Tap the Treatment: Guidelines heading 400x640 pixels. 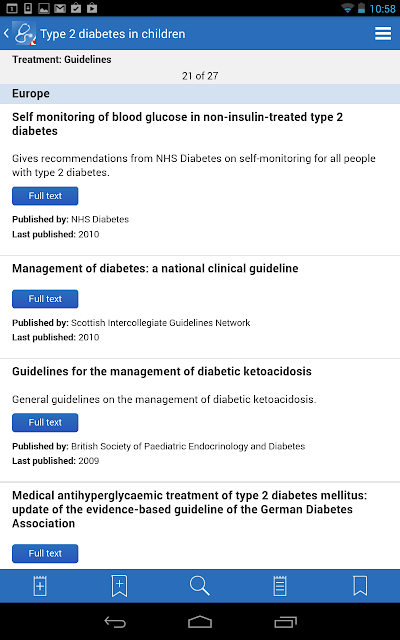tap(62, 60)
